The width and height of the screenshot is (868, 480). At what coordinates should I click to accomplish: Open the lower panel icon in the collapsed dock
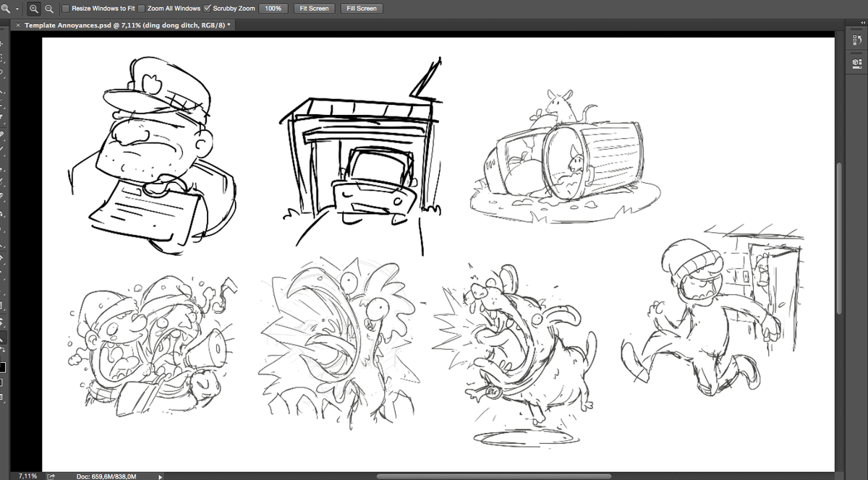[856, 65]
